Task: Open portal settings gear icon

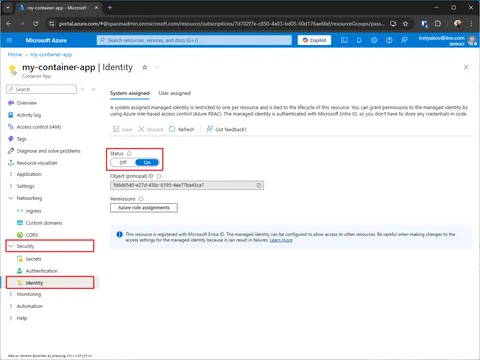Action: [374, 40]
